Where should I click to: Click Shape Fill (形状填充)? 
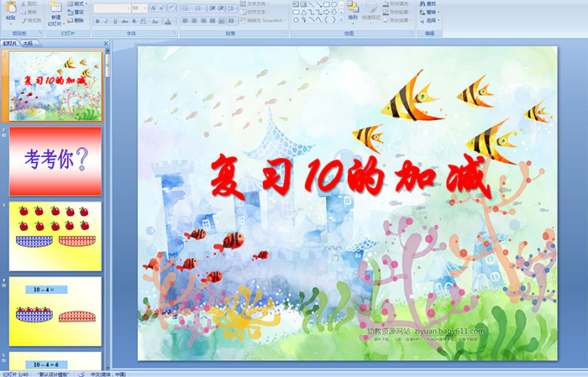click(x=397, y=3)
